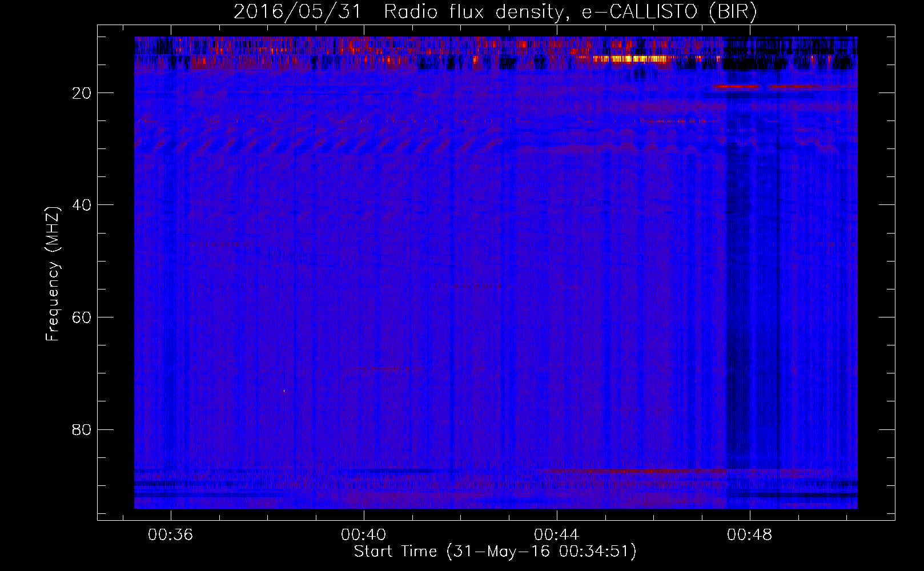Click the '00:40' time tick label

tap(363, 535)
